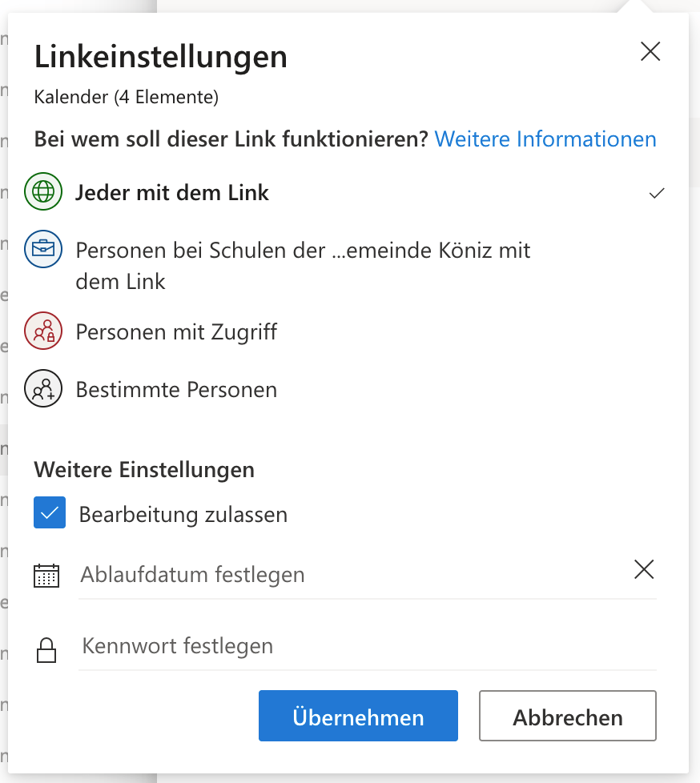Click the add-person specific people icon
Image resolution: width=700 pixels, height=783 pixels.
click(x=43, y=390)
